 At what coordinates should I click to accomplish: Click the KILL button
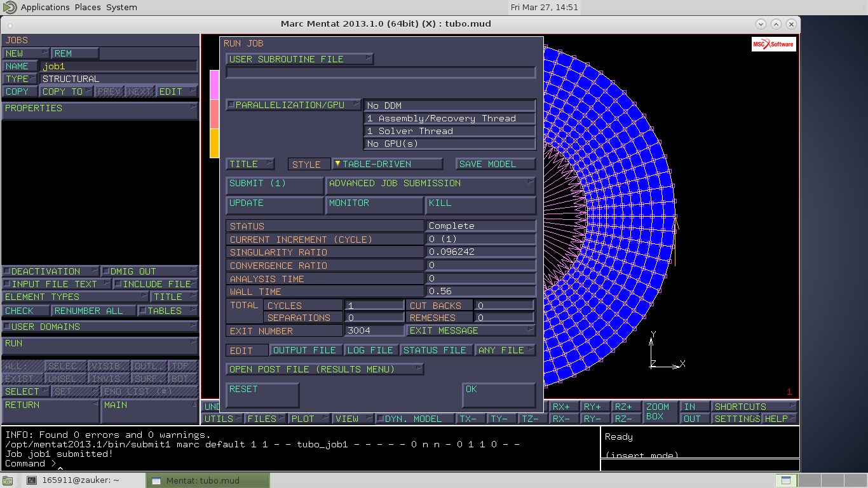tap(480, 205)
